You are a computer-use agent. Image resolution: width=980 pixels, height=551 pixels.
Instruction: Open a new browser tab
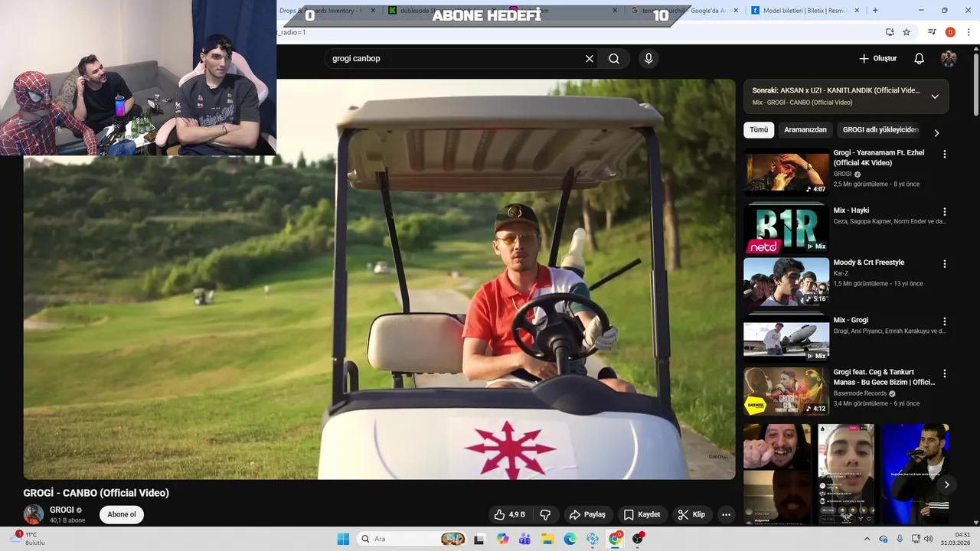click(875, 11)
